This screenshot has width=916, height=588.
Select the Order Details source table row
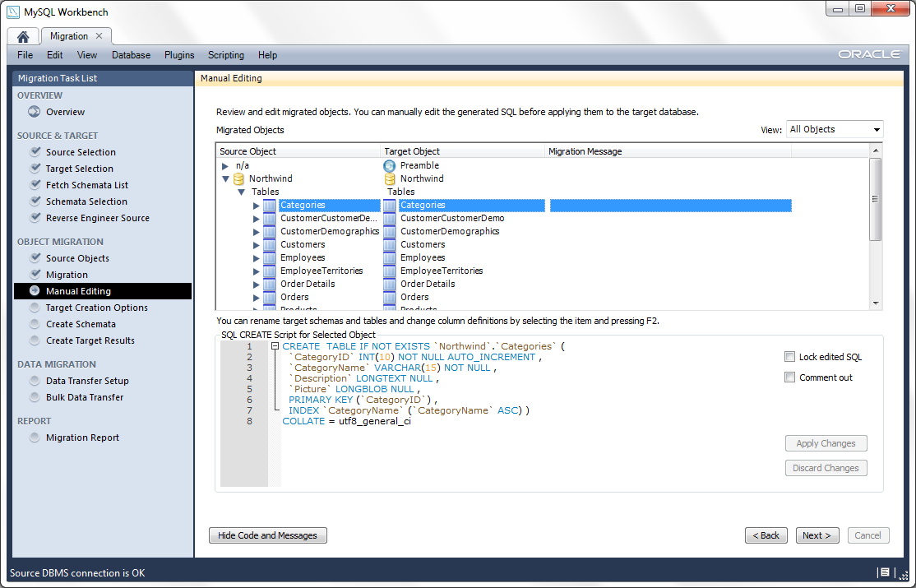(x=308, y=284)
